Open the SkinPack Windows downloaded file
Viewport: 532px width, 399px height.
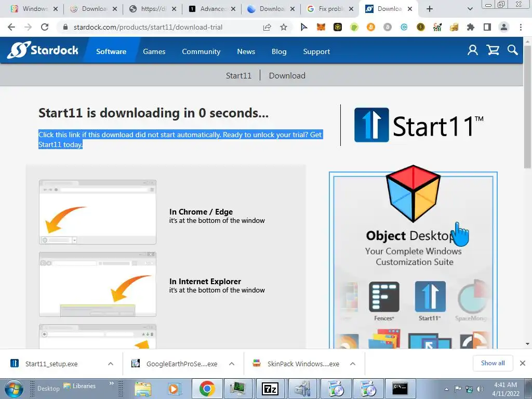(x=303, y=364)
